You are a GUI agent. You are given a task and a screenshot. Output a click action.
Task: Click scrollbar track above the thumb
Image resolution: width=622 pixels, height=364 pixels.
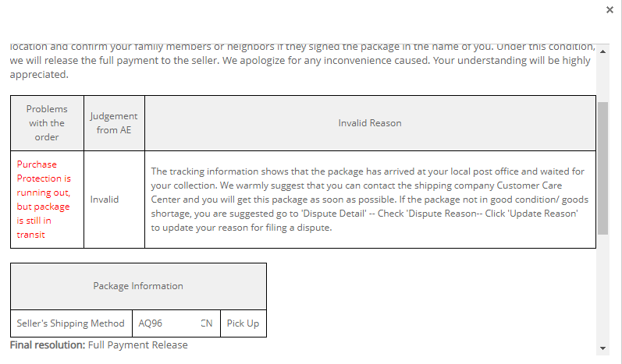pyautogui.click(x=602, y=78)
